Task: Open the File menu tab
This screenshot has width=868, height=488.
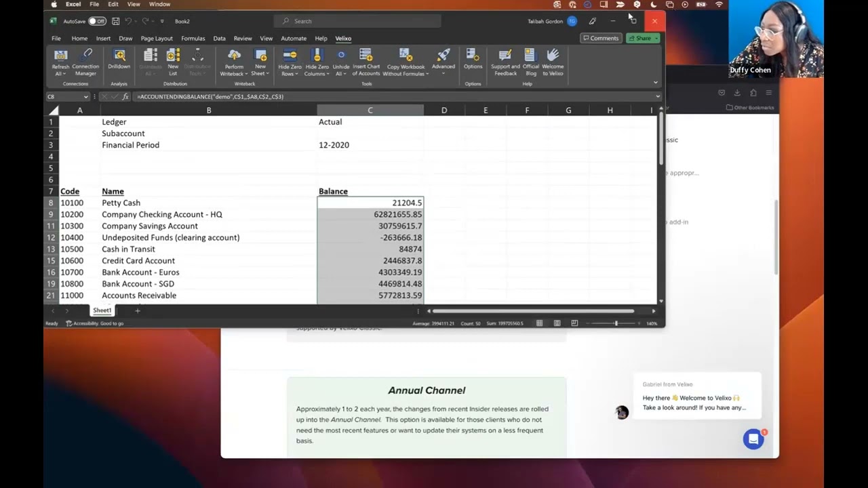Action: [x=56, y=39]
